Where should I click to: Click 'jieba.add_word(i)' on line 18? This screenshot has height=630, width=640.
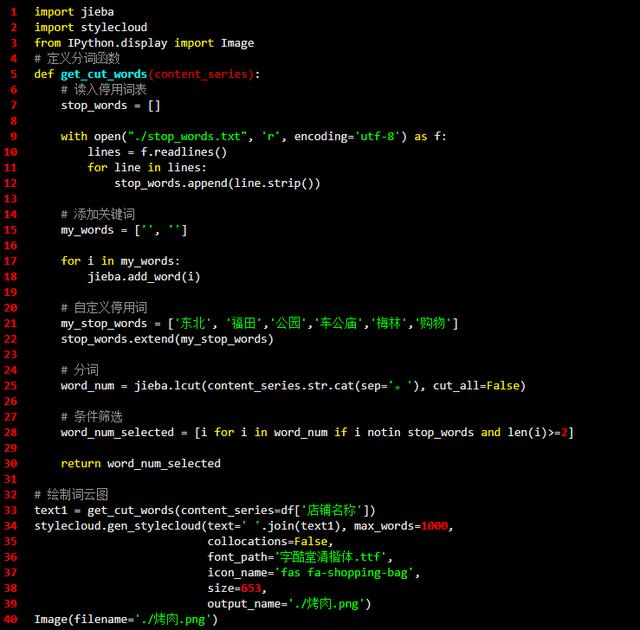pos(144,277)
